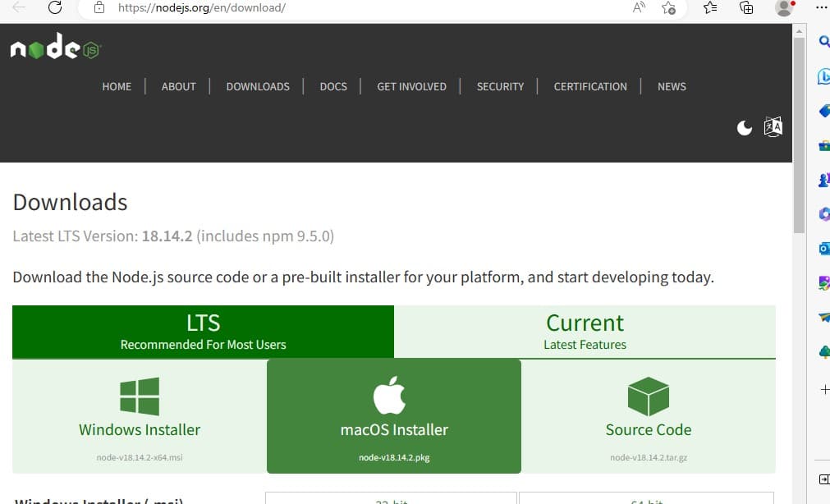The height and width of the screenshot is (504, 830).
Task: Click the macOS Installer link
Action: click(x=394, y=429)
